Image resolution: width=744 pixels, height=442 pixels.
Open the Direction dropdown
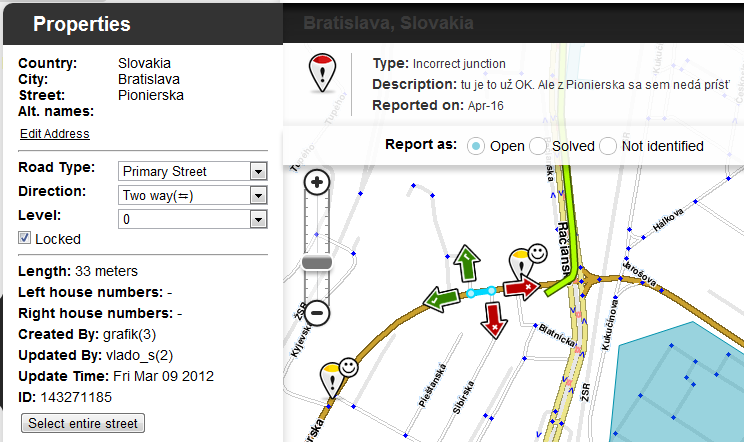tap(192, 195)
